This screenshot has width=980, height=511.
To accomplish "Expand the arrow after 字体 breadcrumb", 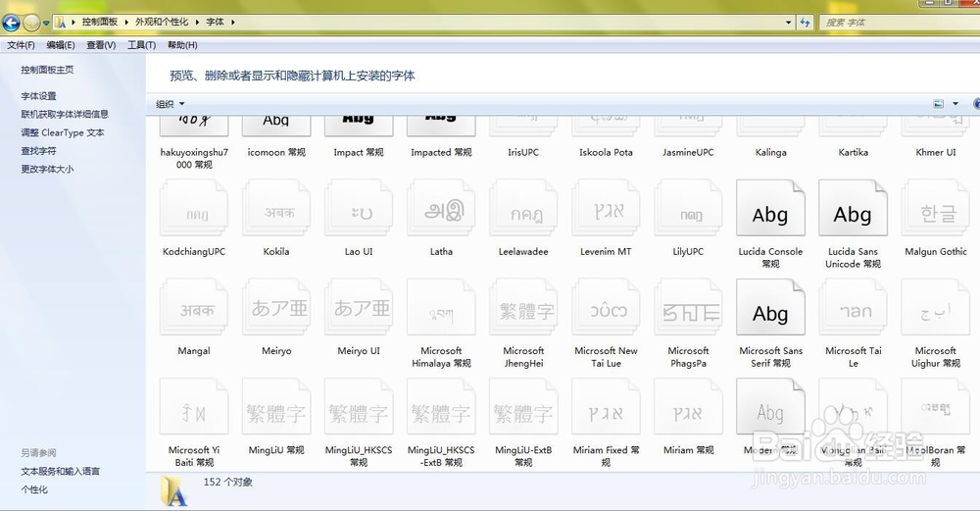I will pos(233,22).
